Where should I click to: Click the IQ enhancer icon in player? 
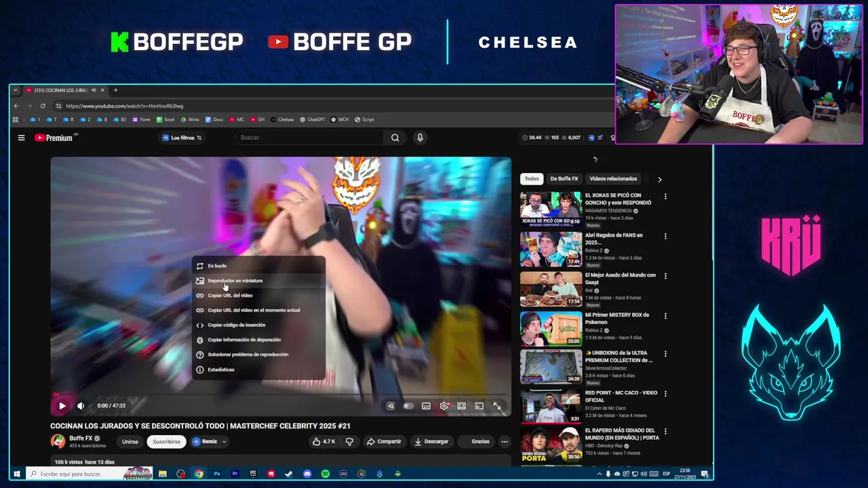(391, 406)
